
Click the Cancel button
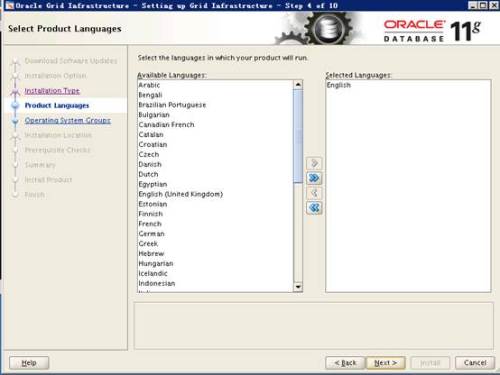[475, 363]
